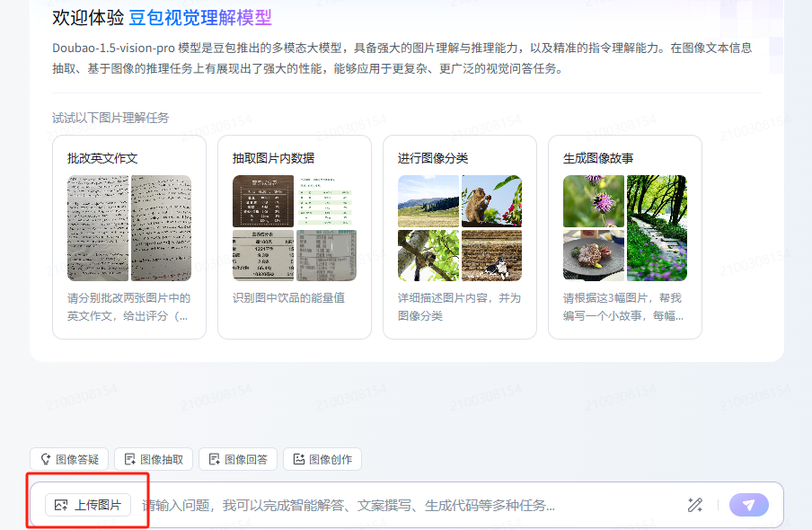Click the bee on purple flower thumbnail
812x530 pixels.
594,201
